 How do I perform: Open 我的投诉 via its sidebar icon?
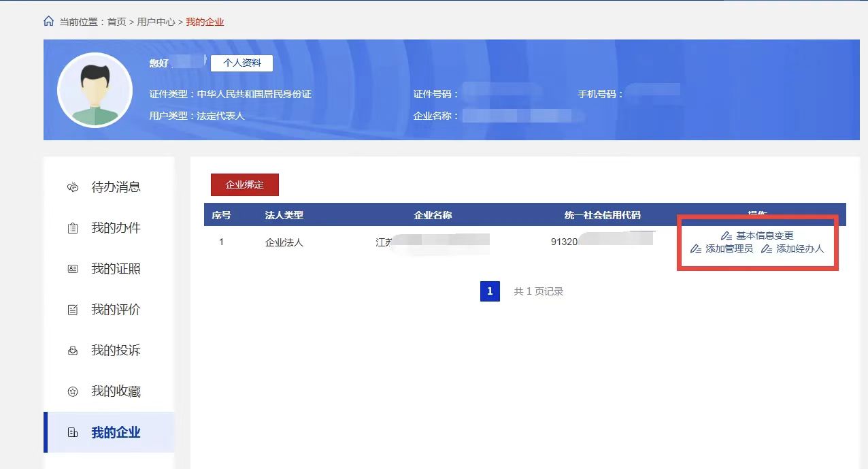click(x=73, y=351)
